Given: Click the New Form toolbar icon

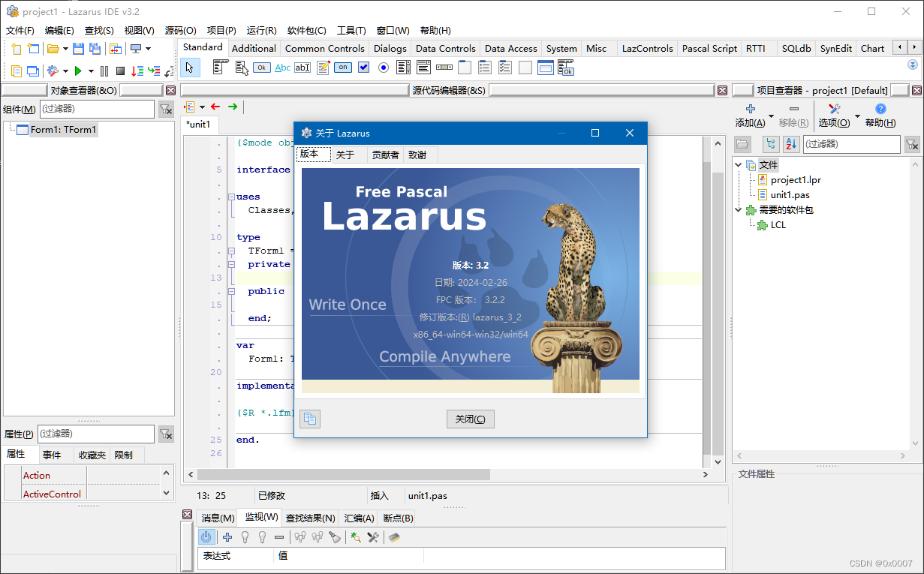Looking at the screenshot, I should (x=33, y=49).
